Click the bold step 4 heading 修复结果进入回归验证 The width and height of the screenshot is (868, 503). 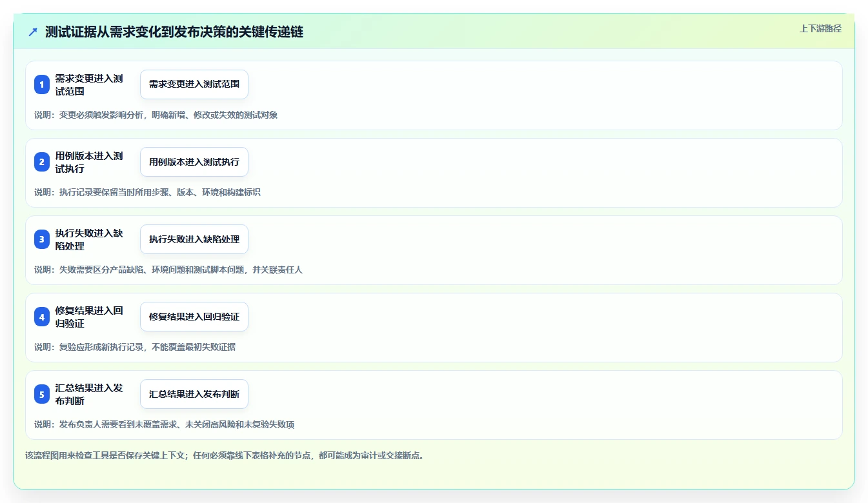tap(89, 317)
